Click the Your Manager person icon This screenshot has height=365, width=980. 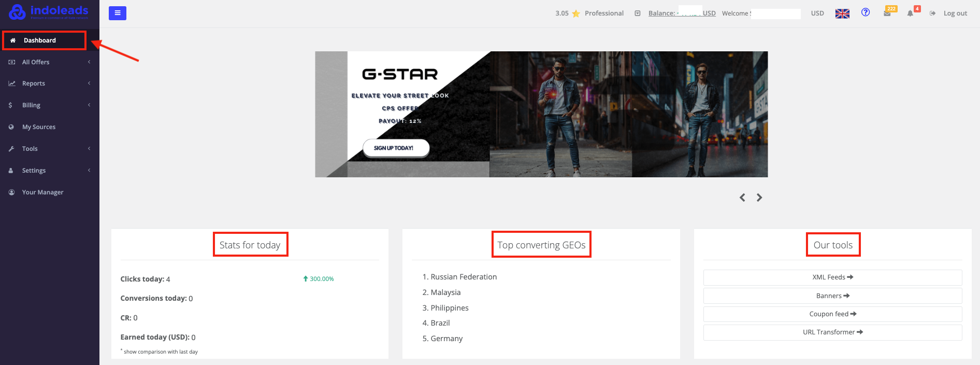point(11,192)
